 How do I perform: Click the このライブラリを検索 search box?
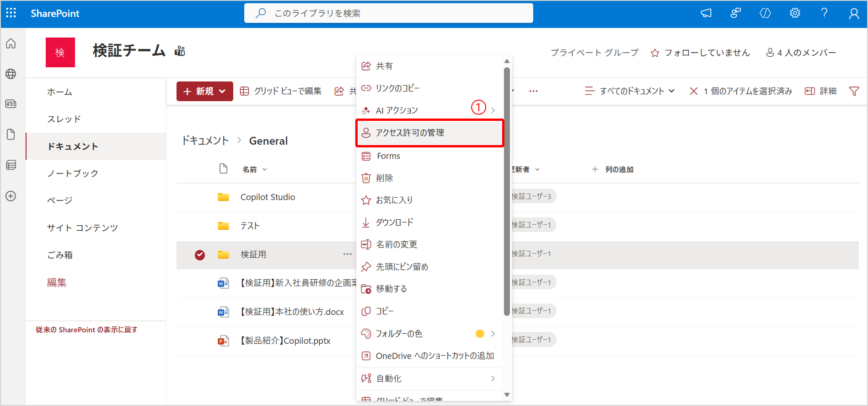[389, 13]
